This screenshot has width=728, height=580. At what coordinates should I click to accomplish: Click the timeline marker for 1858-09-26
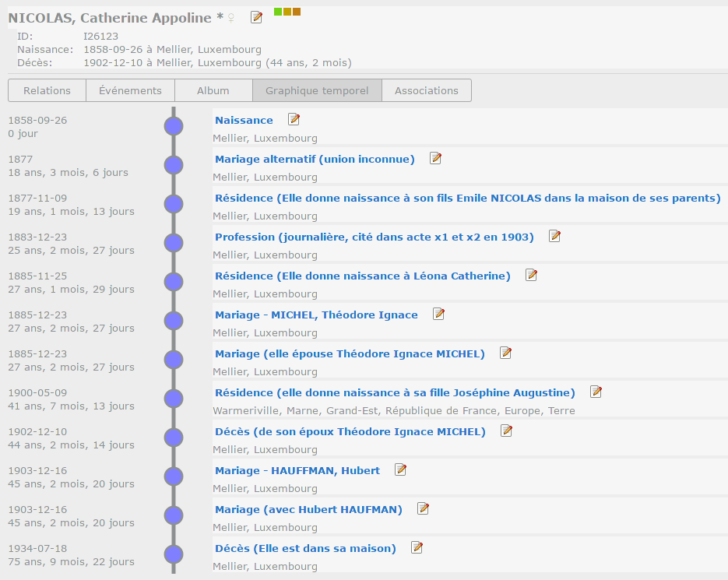pyautogui.click(x=174, y=126)
